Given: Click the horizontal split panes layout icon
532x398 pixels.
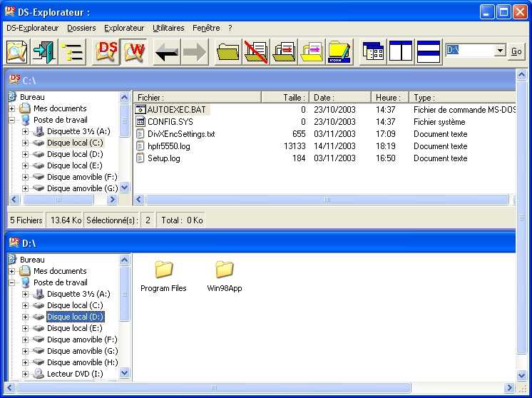Looking at the screenshot, I should pyautogui.click(x=428, y=52).
